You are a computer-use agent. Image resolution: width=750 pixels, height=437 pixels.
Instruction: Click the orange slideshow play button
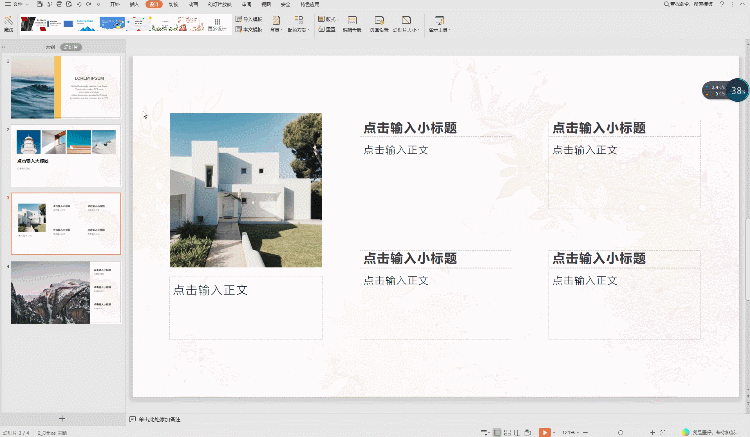click(x=545, y=432)
